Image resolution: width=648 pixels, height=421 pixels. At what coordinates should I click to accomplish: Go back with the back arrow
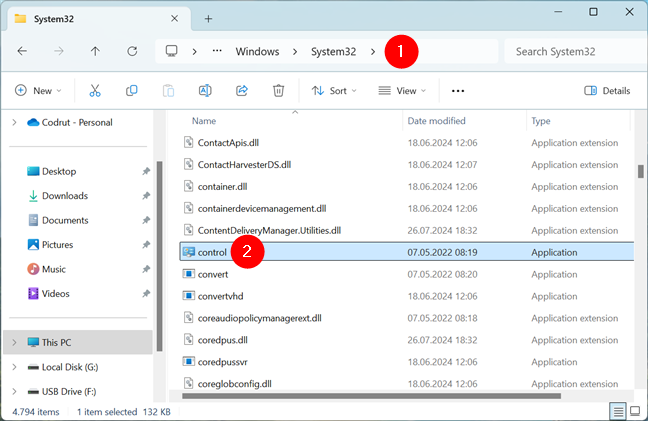[x=22, y=51]
